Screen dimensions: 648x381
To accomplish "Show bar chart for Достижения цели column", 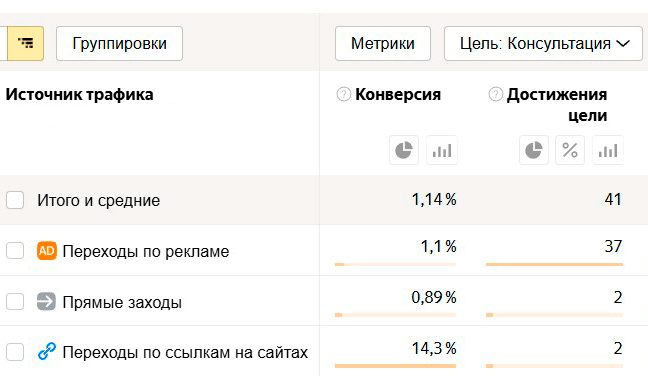I will click(608, 150).
